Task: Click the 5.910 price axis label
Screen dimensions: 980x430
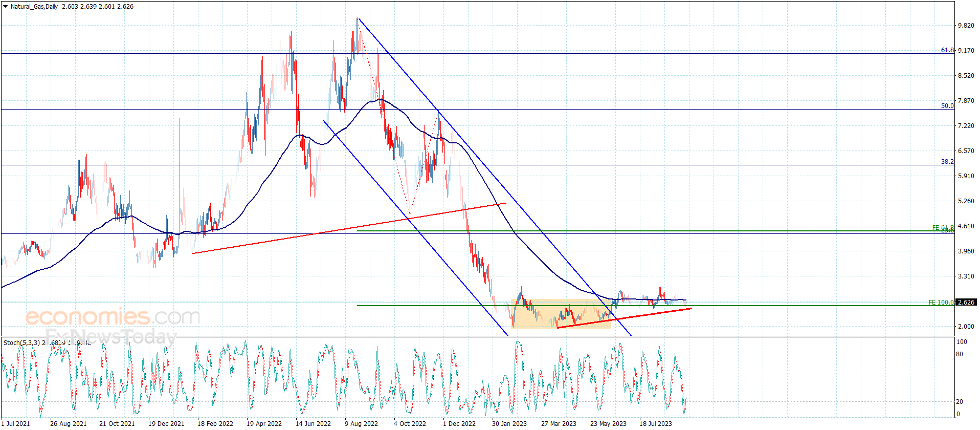Action: (966, 176)
